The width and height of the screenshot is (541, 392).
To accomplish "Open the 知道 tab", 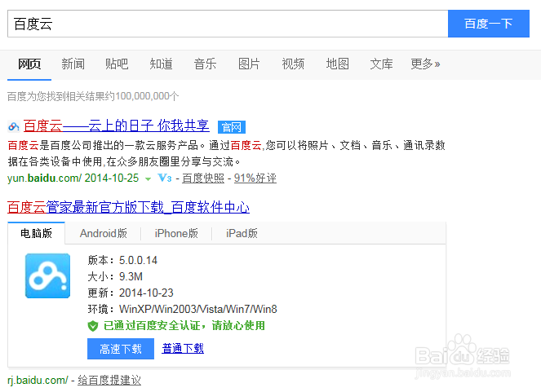I will 161,64.
